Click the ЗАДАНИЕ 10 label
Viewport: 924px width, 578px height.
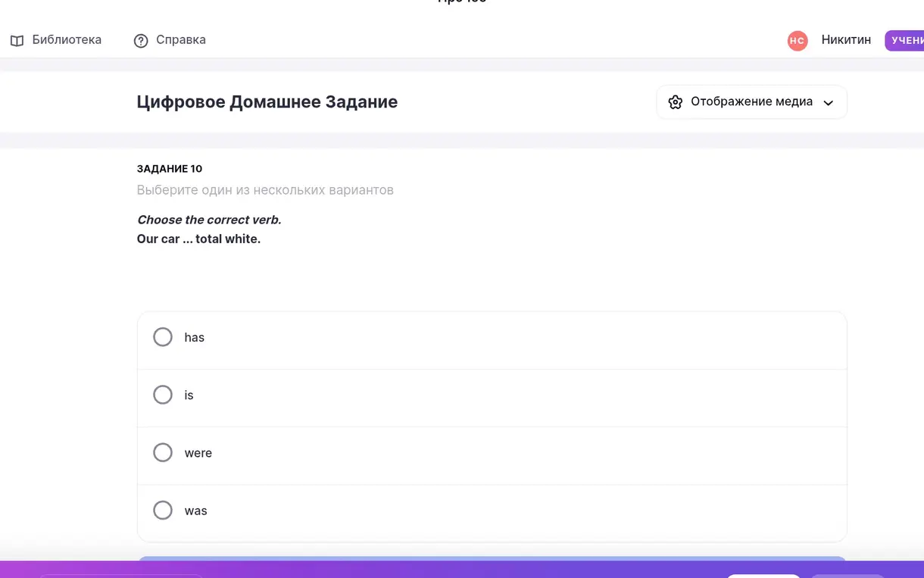[170, 169]
